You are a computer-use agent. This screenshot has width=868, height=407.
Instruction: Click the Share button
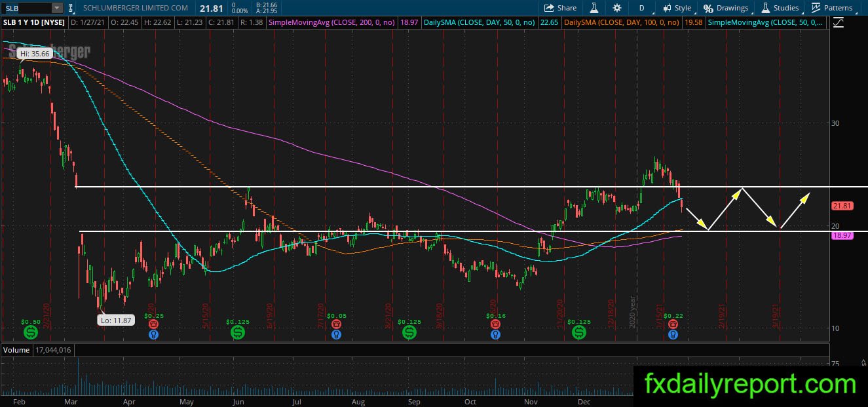pyautogui.click(x=561, y=8)
